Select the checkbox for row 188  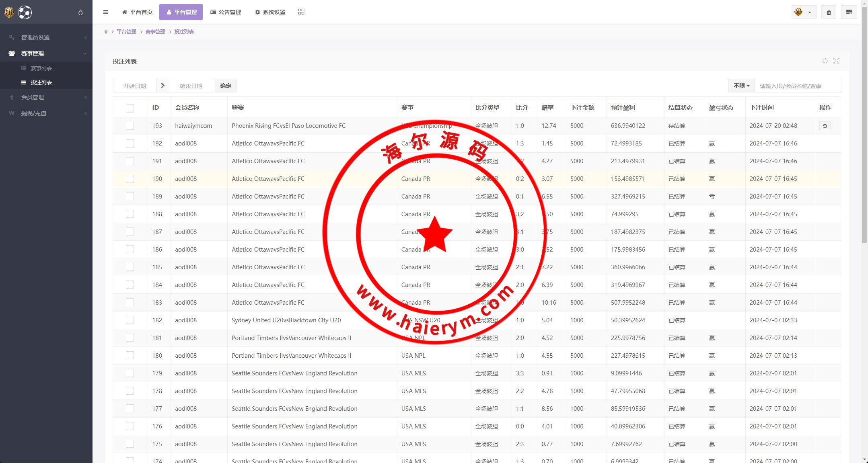(130, 214)
